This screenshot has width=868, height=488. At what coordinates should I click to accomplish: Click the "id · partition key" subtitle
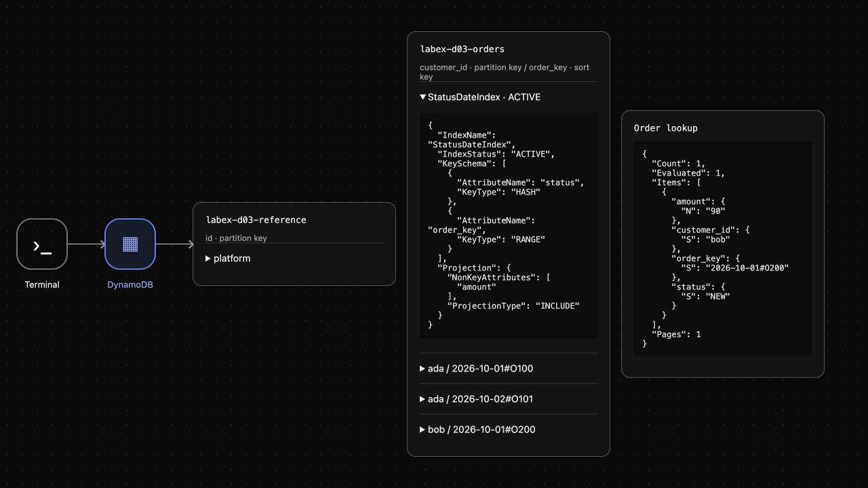(236, 238)
